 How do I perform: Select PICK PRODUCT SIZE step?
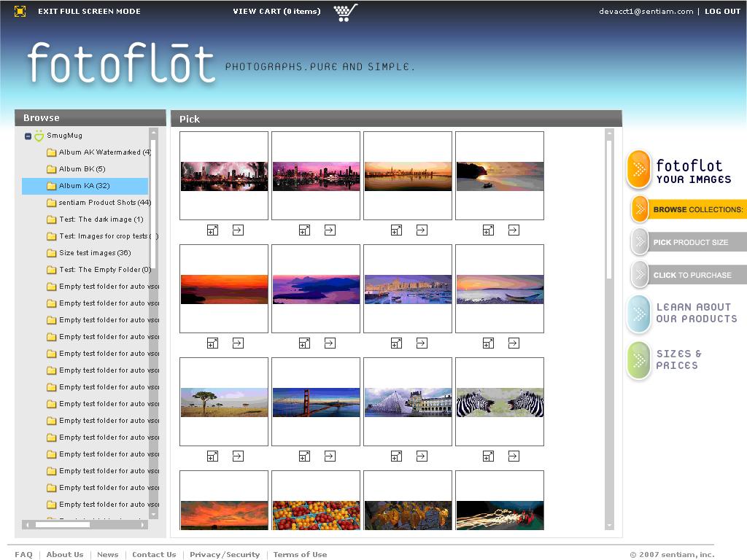pos(687,242)
